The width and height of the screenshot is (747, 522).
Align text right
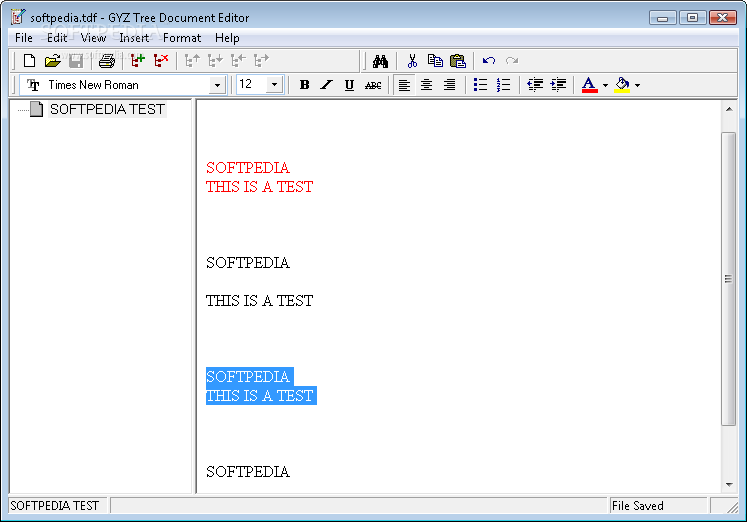click(449, 85)
